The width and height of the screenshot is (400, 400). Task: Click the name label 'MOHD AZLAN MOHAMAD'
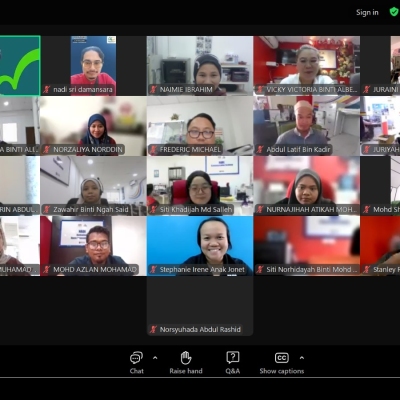point(95,269)
